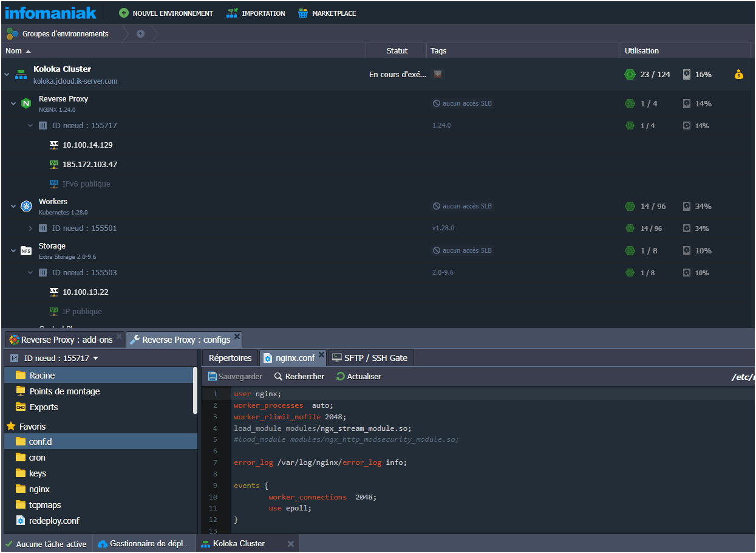The width and height of the screenshot is (756, 553).
Task: Click 'Aucune tâche active' status
Action: click(46, 544)
